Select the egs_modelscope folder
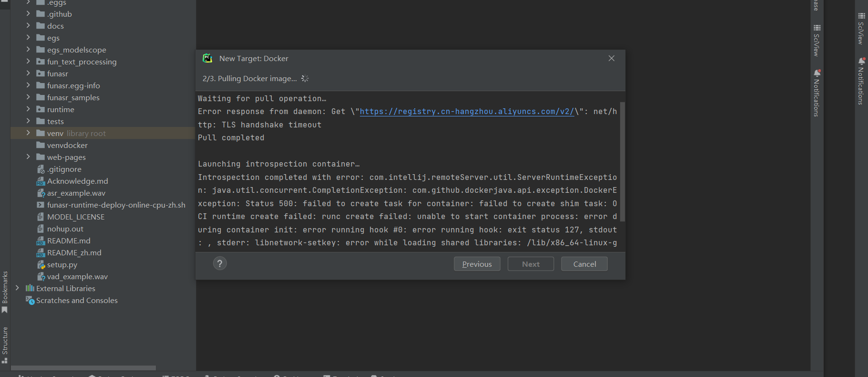The image size is (868, 377). 77,50
